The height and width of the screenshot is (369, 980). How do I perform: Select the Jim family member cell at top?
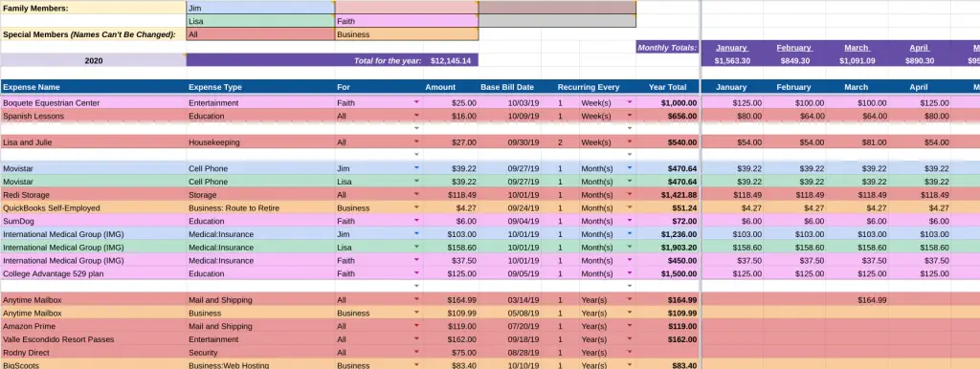click(260, 8)
